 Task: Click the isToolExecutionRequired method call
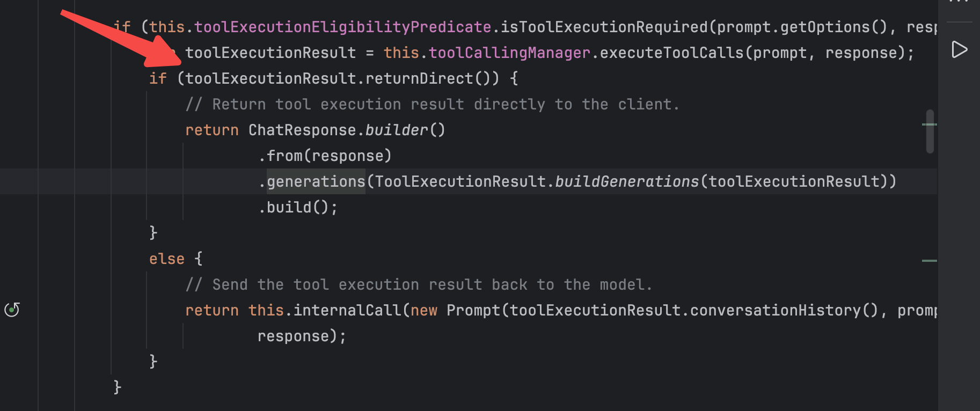coord(604,27)
